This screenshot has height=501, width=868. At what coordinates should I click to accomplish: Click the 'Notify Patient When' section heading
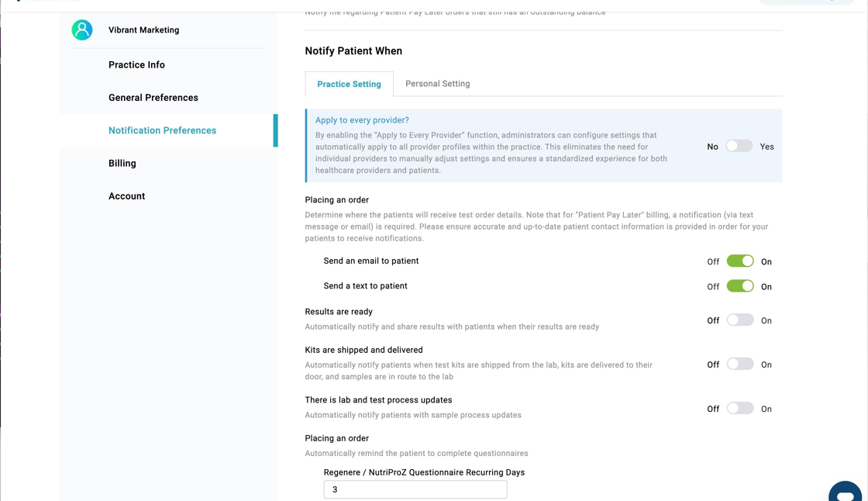(x=353, y=51)
